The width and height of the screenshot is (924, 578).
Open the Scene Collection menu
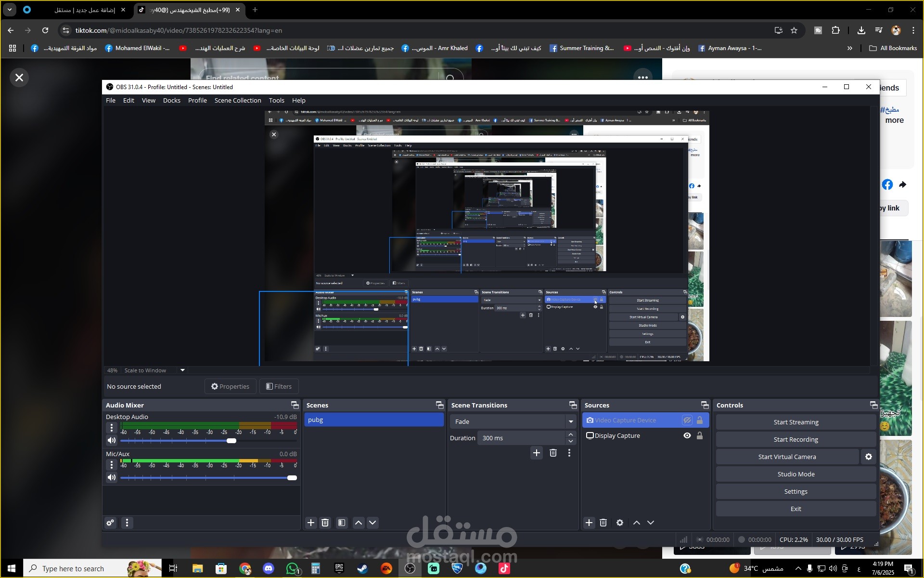(238, 100)
